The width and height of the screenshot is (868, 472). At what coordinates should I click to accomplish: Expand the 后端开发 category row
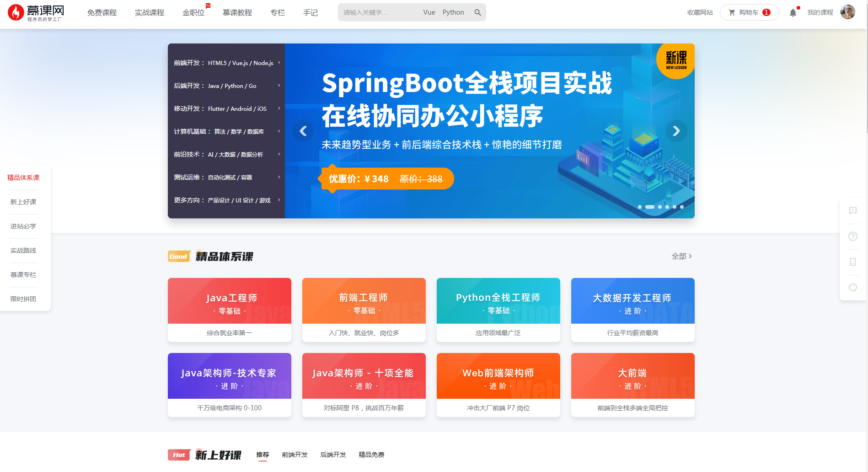pos(226,86)
